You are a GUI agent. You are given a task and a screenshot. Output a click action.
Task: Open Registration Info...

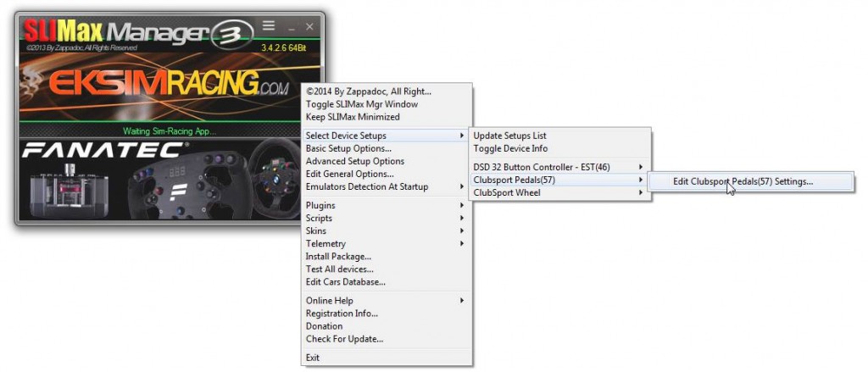386,314
